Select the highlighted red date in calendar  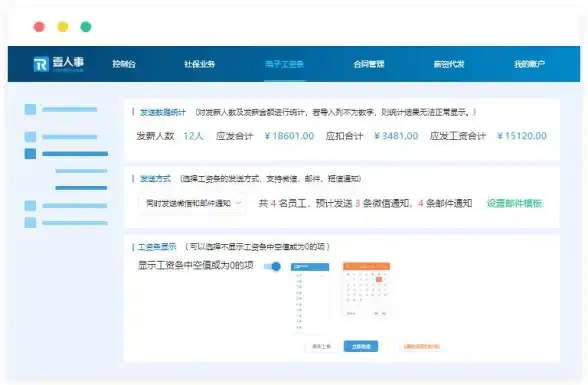click(379, 279)
